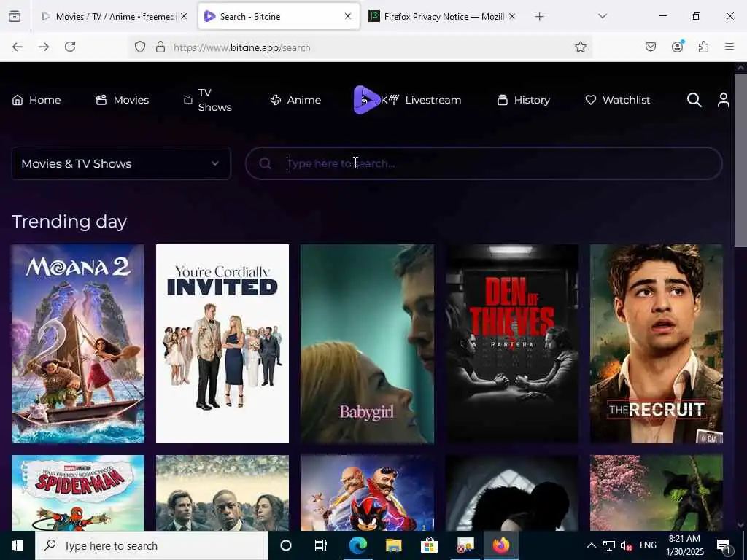Open Firefox View tab list icon
Screen dimensions: 747x560
pyautogui.click(x=15, y=16)
